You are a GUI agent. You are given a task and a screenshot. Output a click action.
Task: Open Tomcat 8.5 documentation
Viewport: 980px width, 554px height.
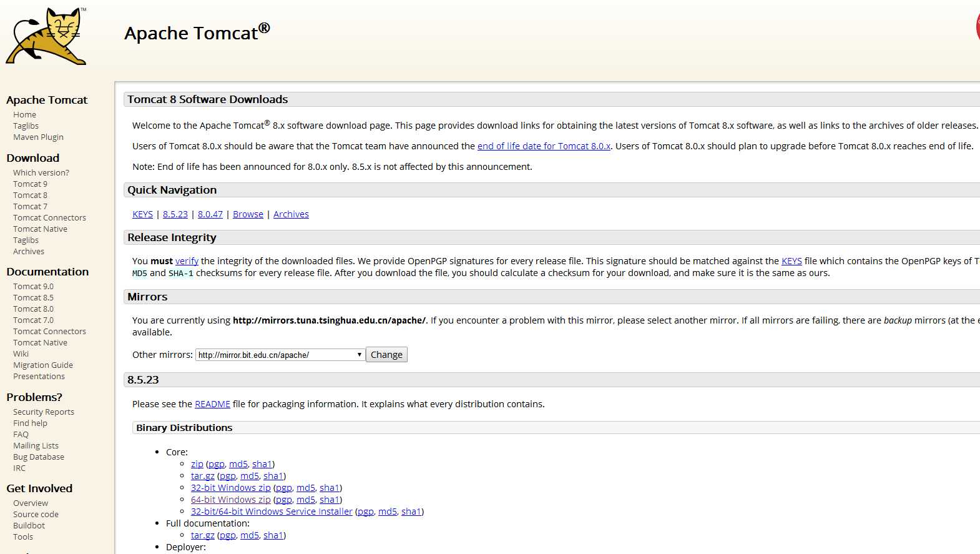click(x=33, y=298)
